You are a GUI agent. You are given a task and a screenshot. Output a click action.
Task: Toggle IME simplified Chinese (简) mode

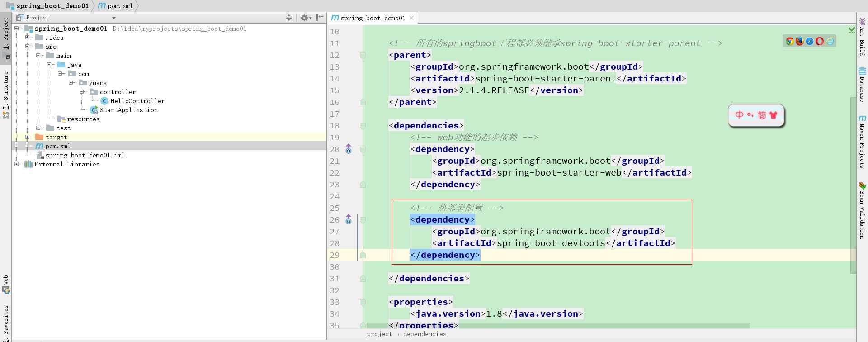762,115
